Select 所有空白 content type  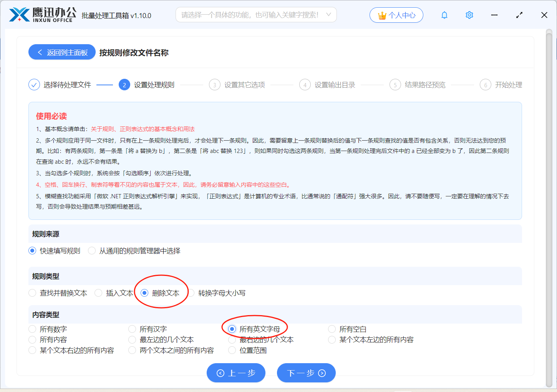point(348,329)
